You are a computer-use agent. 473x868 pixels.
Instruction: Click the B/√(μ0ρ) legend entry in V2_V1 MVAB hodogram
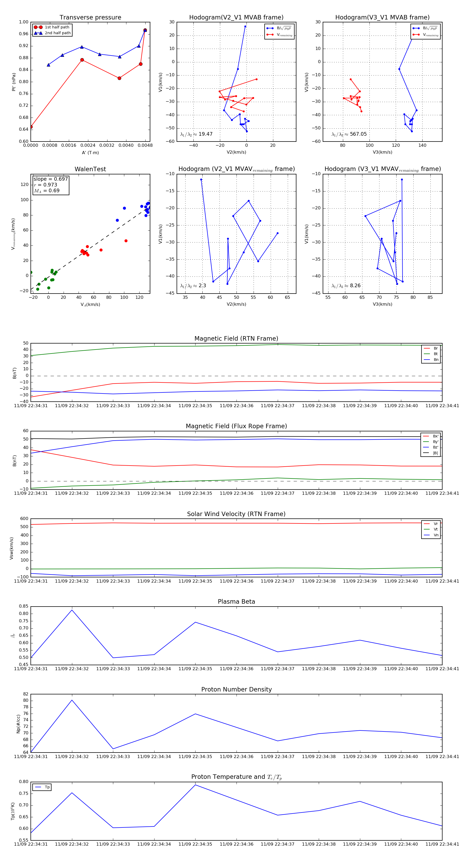click(x=279, y=29)
